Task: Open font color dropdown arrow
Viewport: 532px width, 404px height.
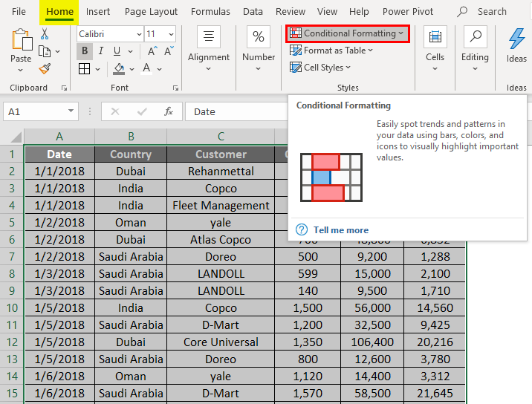Action: (x=160, y=69)
